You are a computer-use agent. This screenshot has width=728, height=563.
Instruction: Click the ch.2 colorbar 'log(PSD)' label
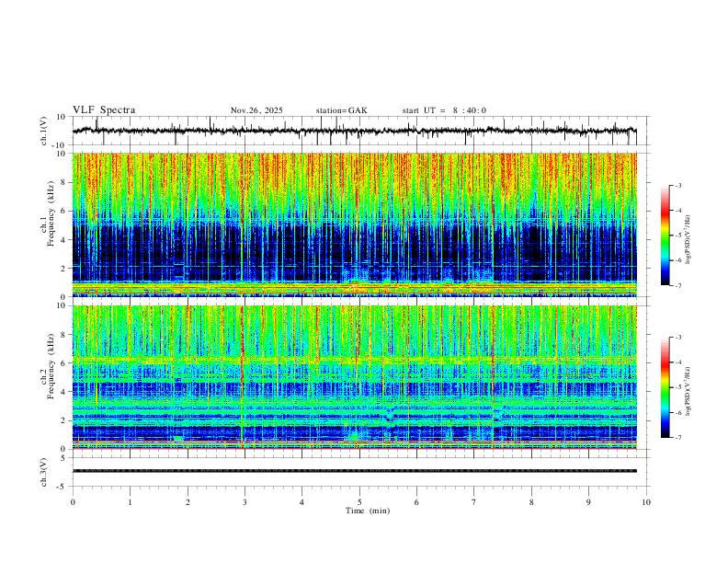(688, 392)
